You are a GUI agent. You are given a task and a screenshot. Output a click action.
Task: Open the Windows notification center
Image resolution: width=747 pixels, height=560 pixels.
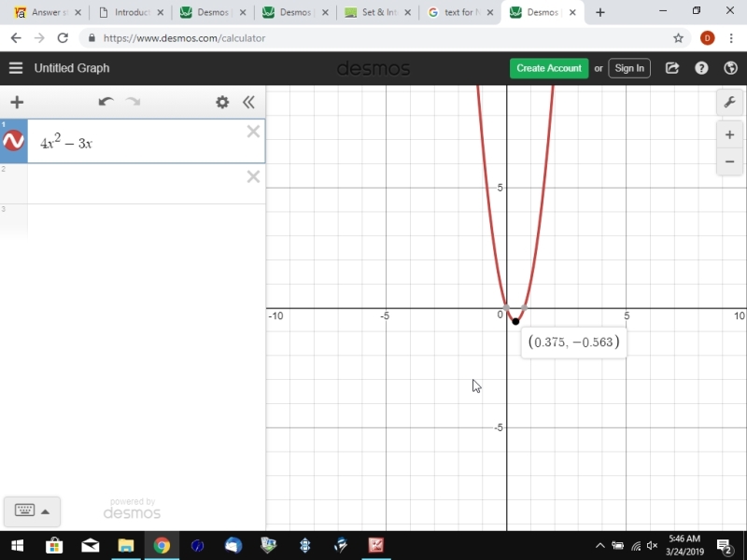[725, 546]
